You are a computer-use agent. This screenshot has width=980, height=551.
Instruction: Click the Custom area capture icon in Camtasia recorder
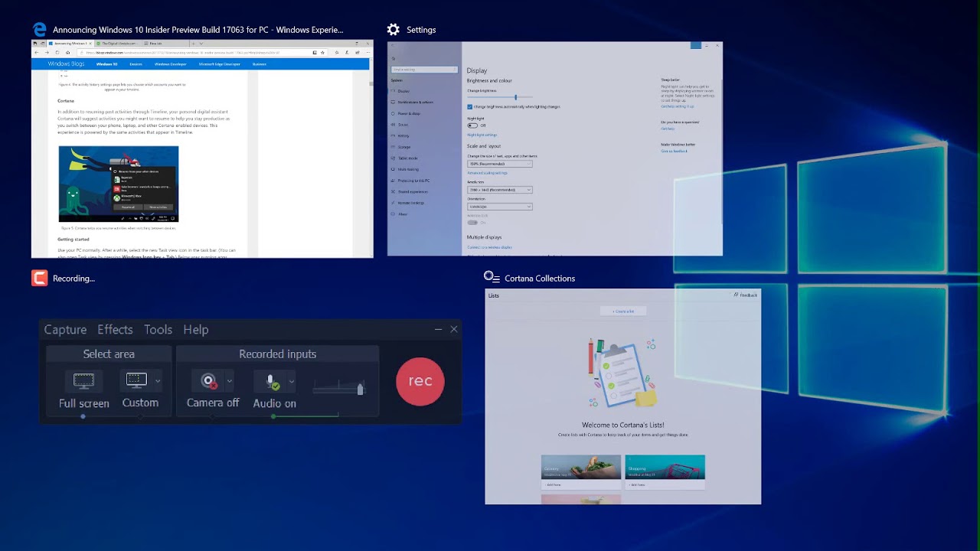click(136, 380)
